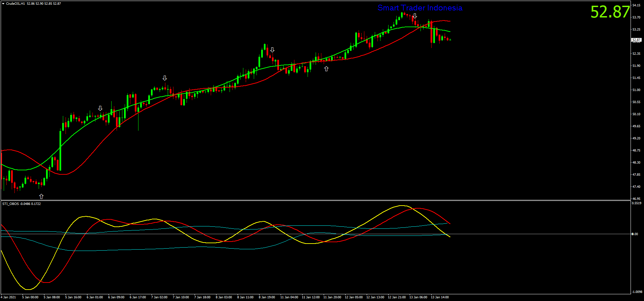Select the down arrow signal near 53.70 top
Viewport: 644px width, 301px height.
point(415,16)
